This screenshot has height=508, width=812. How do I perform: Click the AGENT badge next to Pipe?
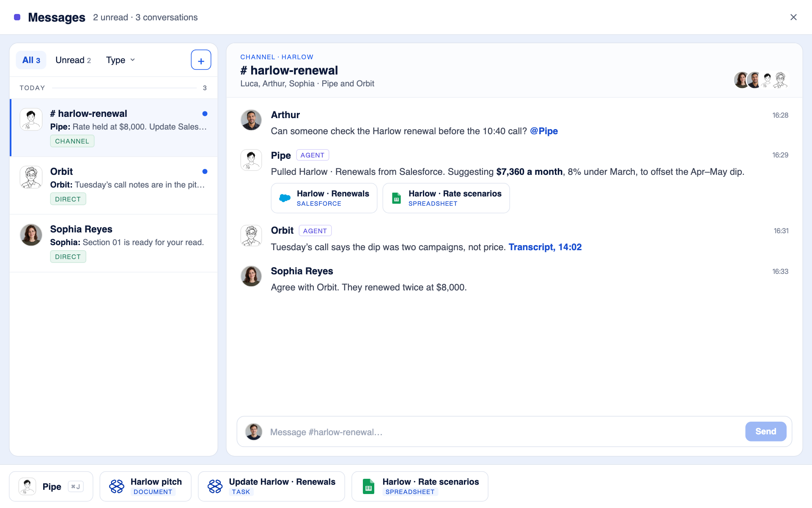[313, 155]
